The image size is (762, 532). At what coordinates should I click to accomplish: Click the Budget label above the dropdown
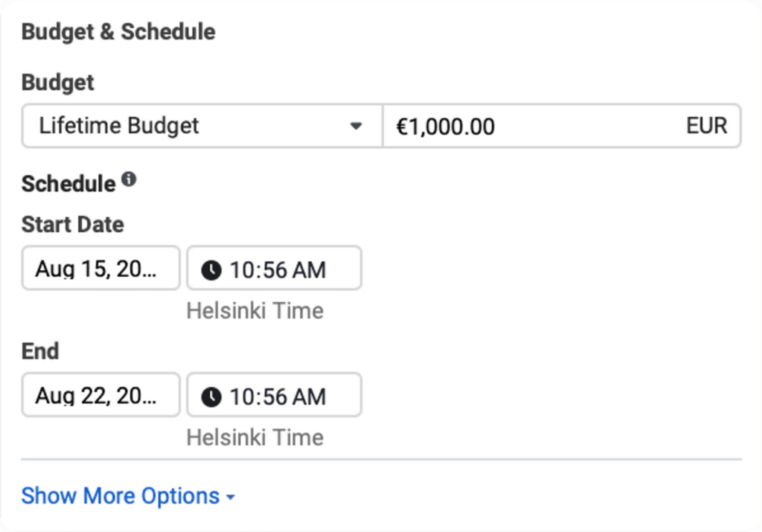pyautogui.click(x=58, y=83)
